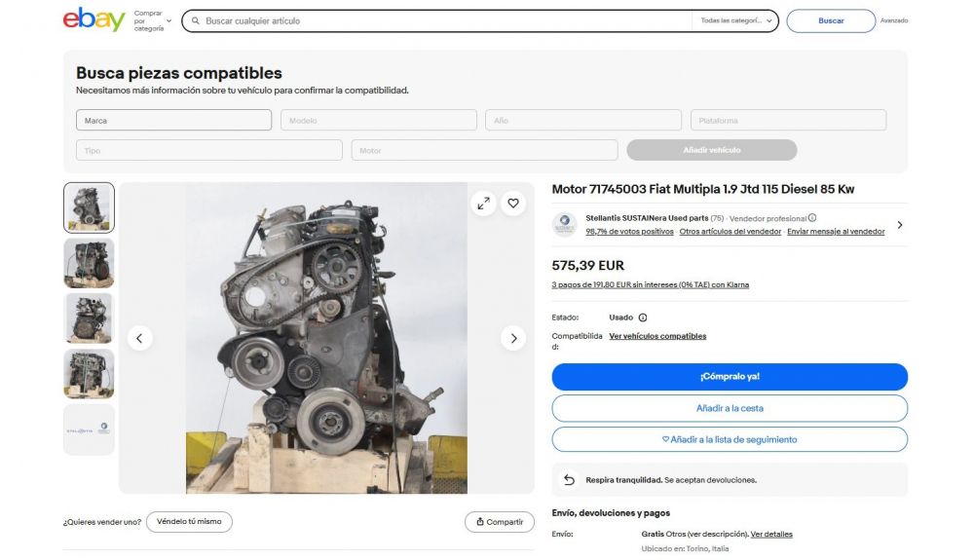Open the Modelo selector

point(378,121)
